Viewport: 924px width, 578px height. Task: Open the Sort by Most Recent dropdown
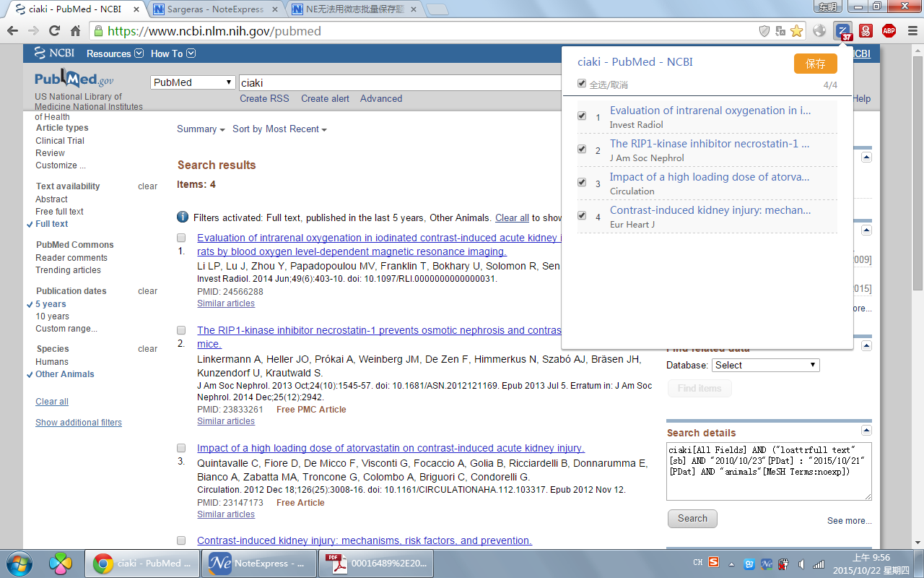click(x=279, y=129)
